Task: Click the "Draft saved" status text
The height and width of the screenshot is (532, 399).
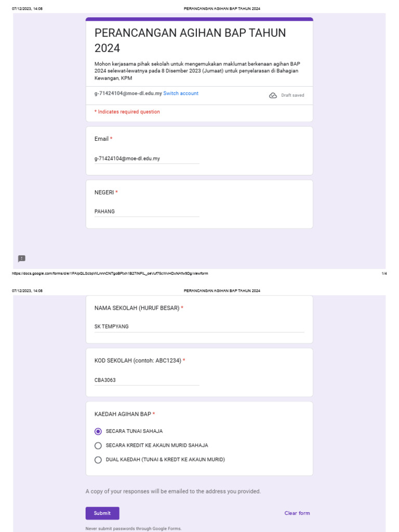Action: pyautogui.click(x=292, y=96)
